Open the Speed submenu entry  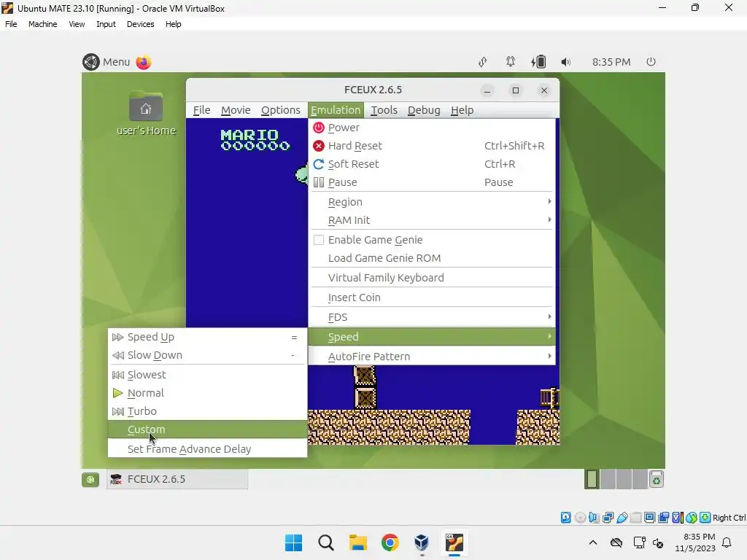pos(432,337)
